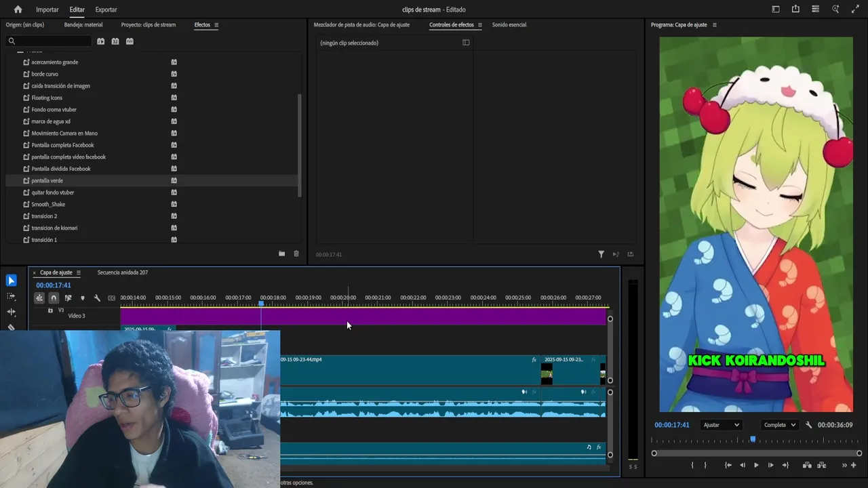Open Programa monitor panel menu
868x488 pixels.
(x=714, y=24)
